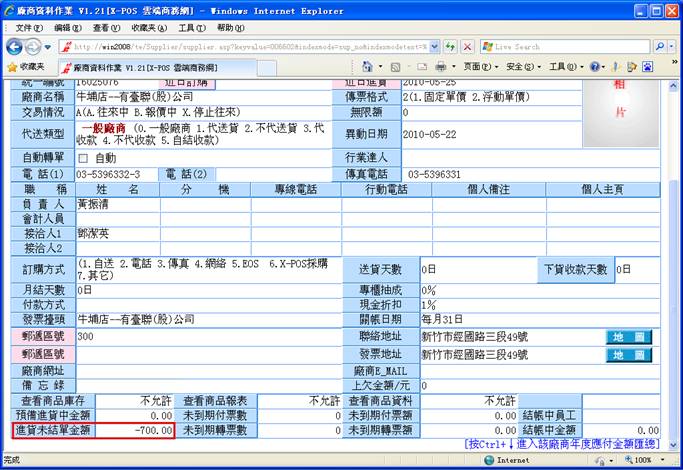The width and height of the screenshot is (683, 470).
Task: Toggle the 自動 checkbox for 自動轉單
Action: pos(84,158)
